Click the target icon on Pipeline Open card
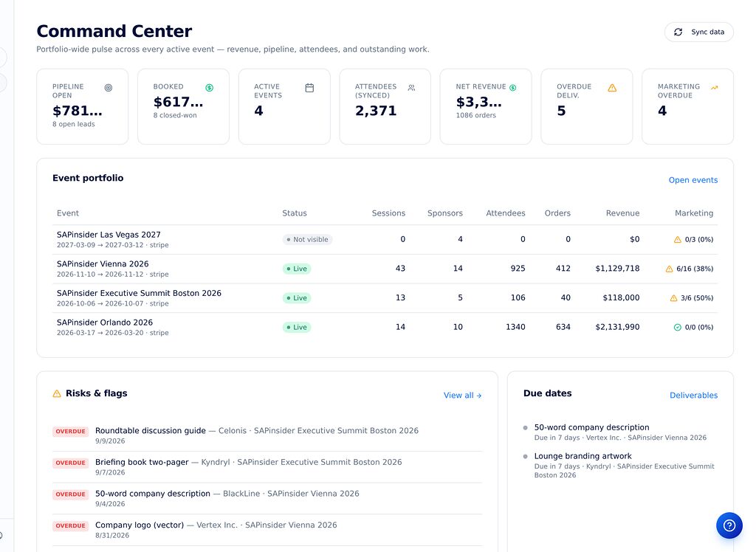Image resolution: width=756 pixels, height=552 pixels. tap(109, 88)
